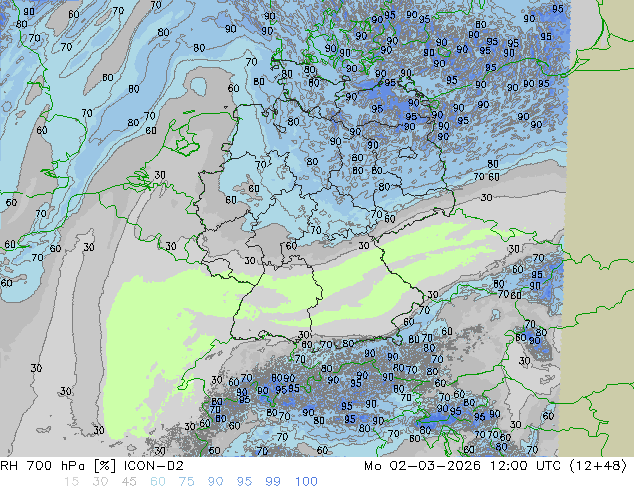
Task: Click the 'ICON-D2' model name label
Action: tap(154, 466)
